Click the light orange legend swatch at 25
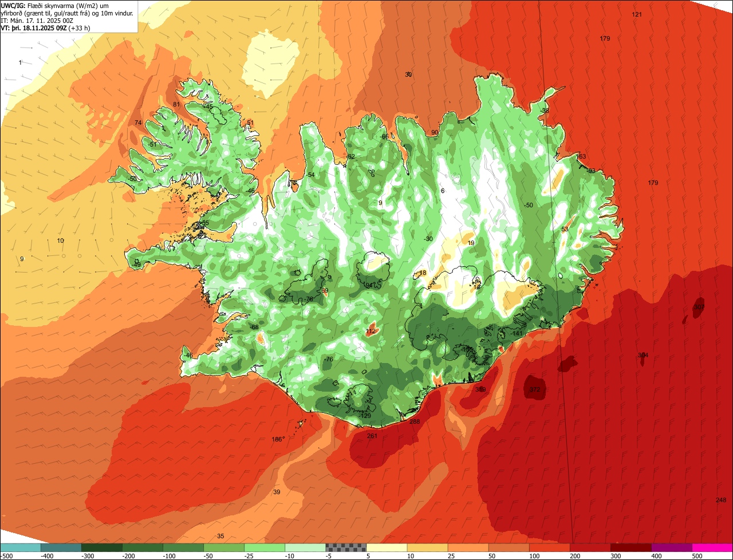Image resolution: width=733 pixels, height=560 pixels. click(468, 547)
